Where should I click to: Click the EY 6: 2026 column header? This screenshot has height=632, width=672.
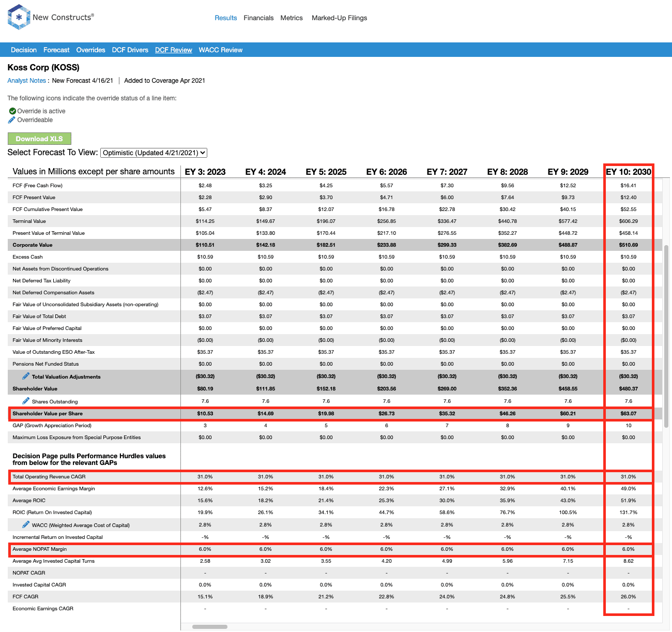pyautogui.click(x=387, y=172)
